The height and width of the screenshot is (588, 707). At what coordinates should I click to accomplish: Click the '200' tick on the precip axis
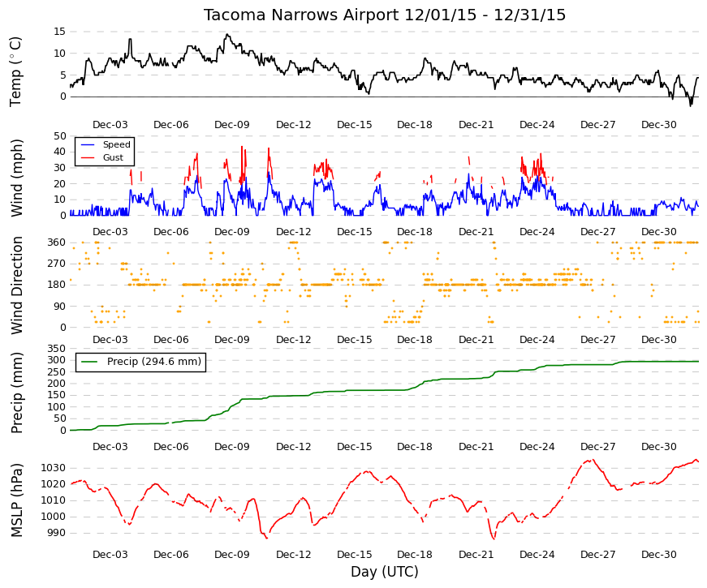point(56,384)
